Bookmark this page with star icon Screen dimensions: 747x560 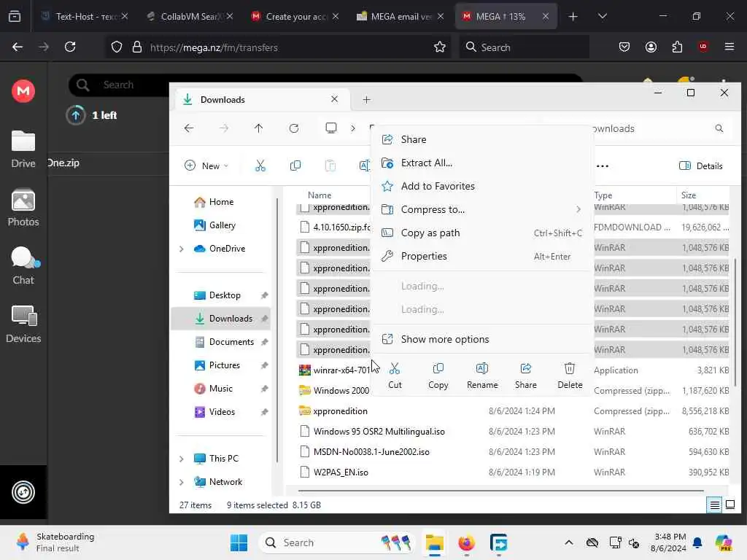click(x=439, y=47)
